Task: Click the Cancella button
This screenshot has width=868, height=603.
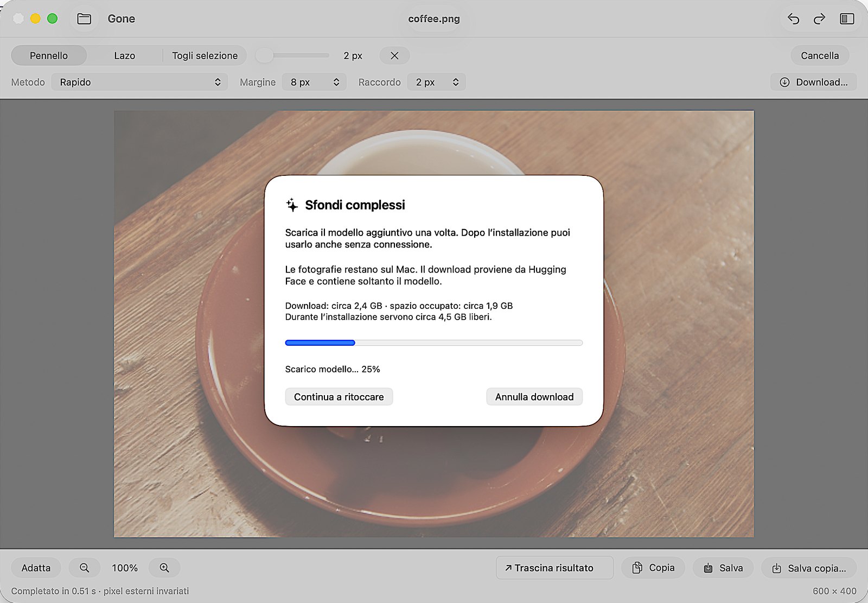Action: point(820,55)
